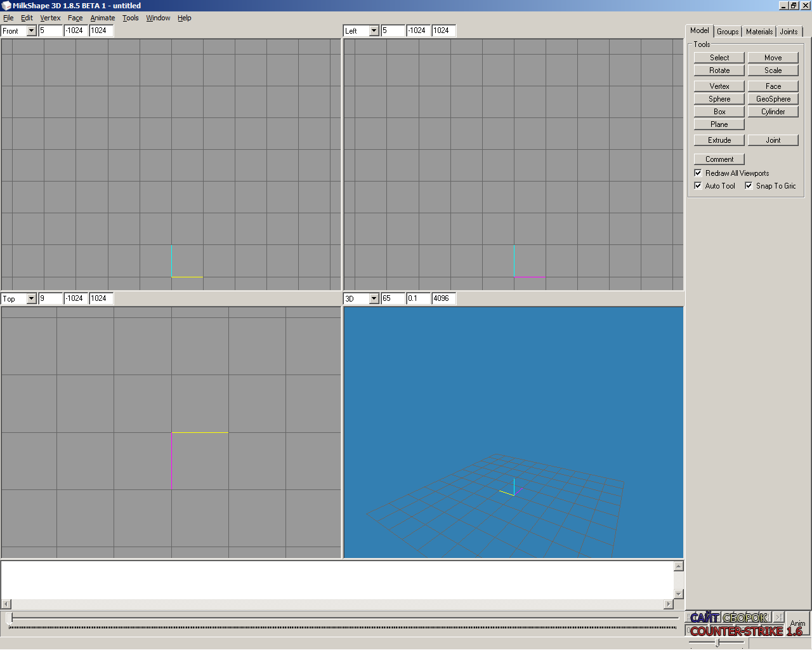Switch to the Groups tab
The image size is (812, 650).
click(x=728, y=32)
